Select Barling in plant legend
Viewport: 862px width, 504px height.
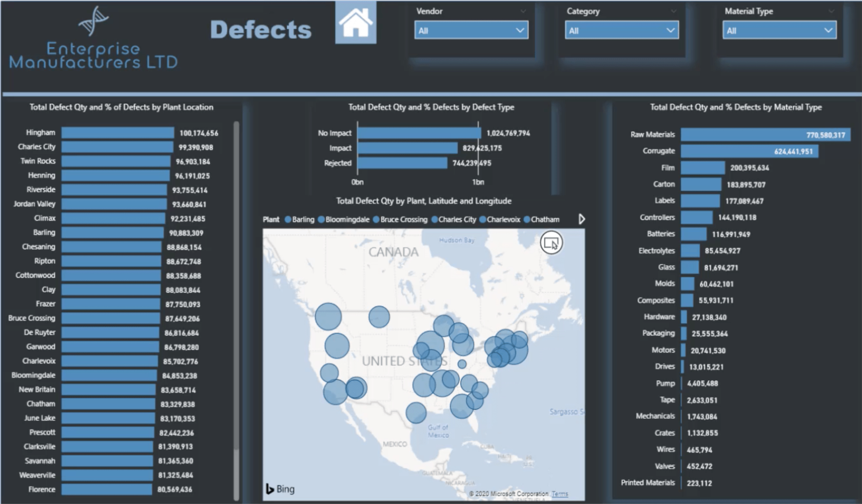(300, 219)
